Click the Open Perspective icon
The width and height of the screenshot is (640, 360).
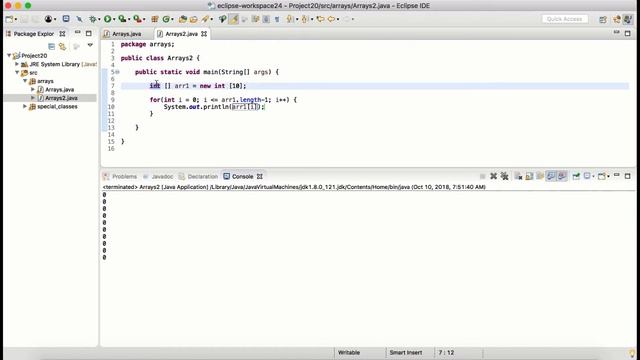pyautogui.click(x=603, y=19)
